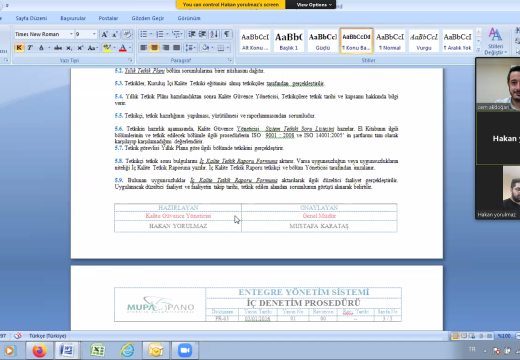
Task: Align text to the left
Action: point(143,48)
